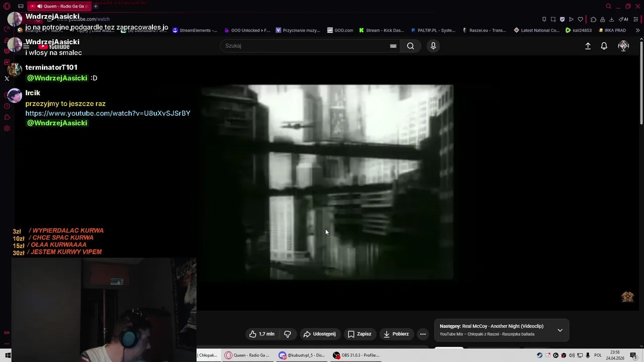Switch to the Discord @kubustvpl_5 taskbar window

(302, 355)
